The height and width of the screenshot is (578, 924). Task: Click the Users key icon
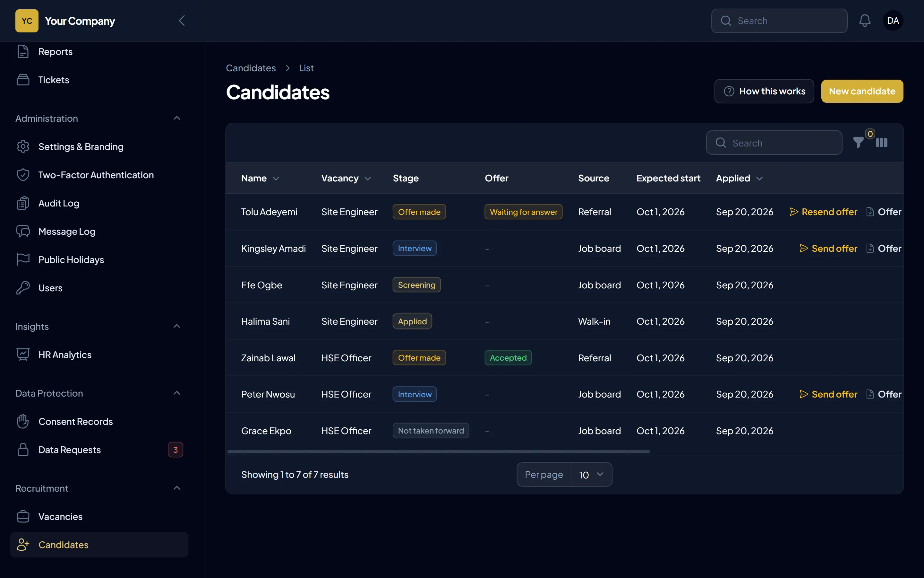(23, 288)
